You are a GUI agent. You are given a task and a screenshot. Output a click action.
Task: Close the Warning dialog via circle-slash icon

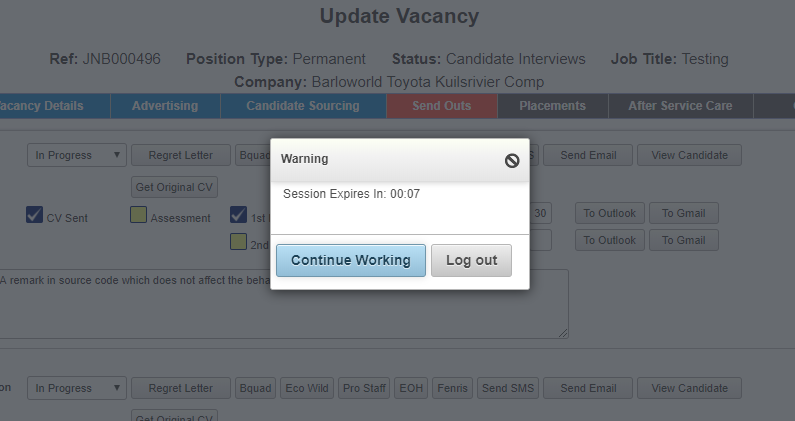coord(512,161)
